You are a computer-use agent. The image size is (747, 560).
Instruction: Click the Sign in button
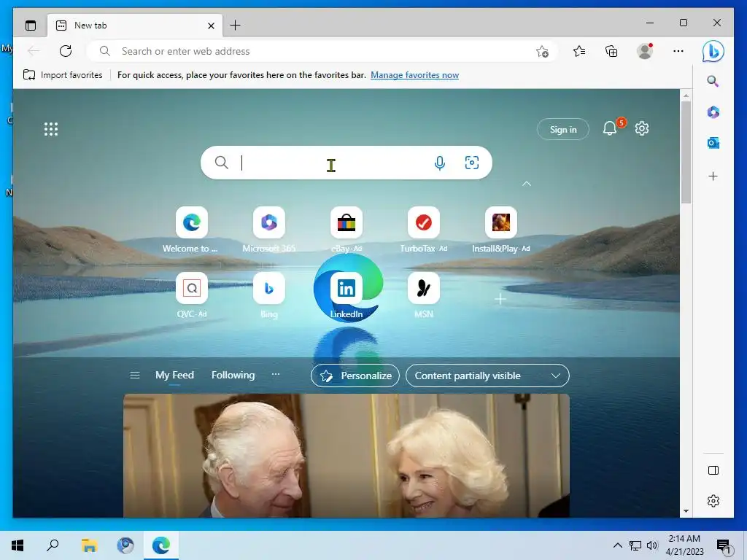pyautogui.click(x=563, y=129)
